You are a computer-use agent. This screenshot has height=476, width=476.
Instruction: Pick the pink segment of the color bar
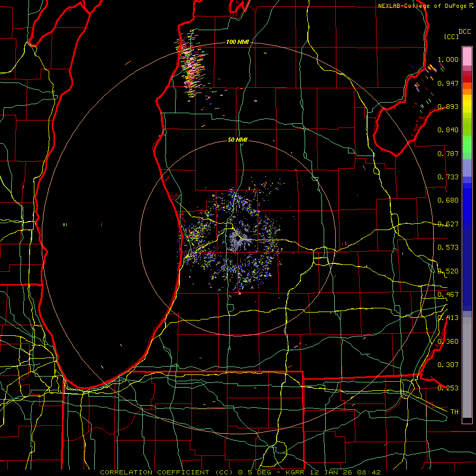[x=467, y=56]
